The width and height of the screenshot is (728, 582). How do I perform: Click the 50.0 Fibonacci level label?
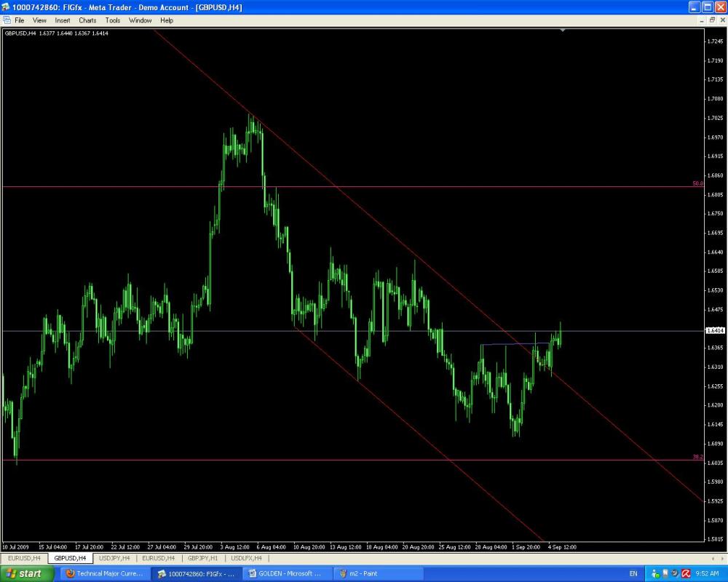(697, 183)
